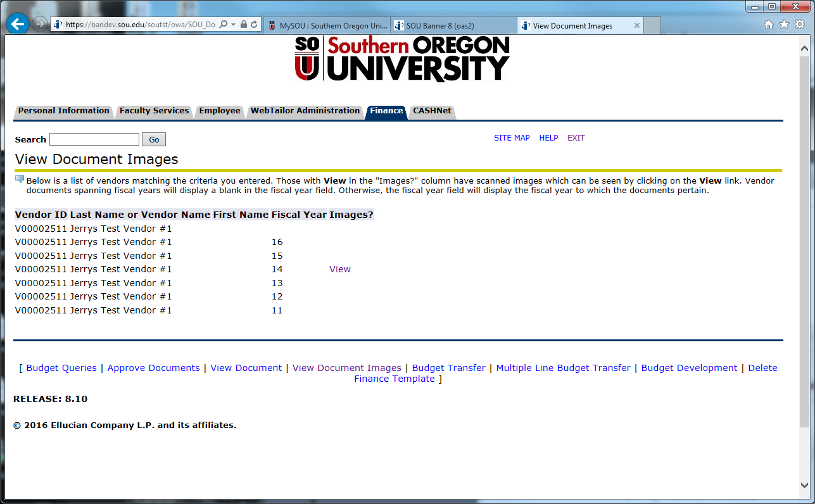Screen dimensions: 815x504
Task: Open the CASHNet tab
Action: [432, 111]
